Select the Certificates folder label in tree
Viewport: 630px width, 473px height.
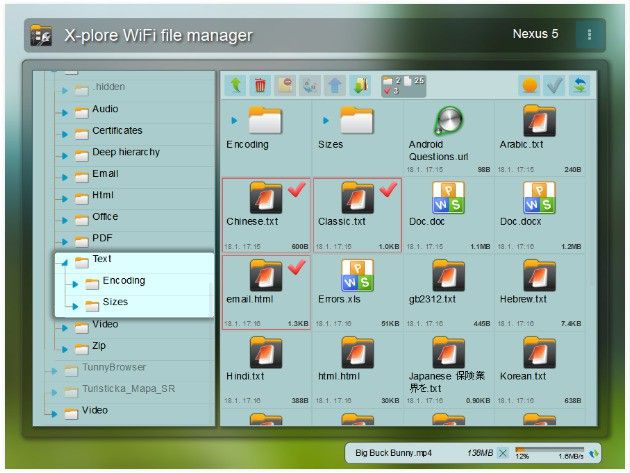[117, 131]
